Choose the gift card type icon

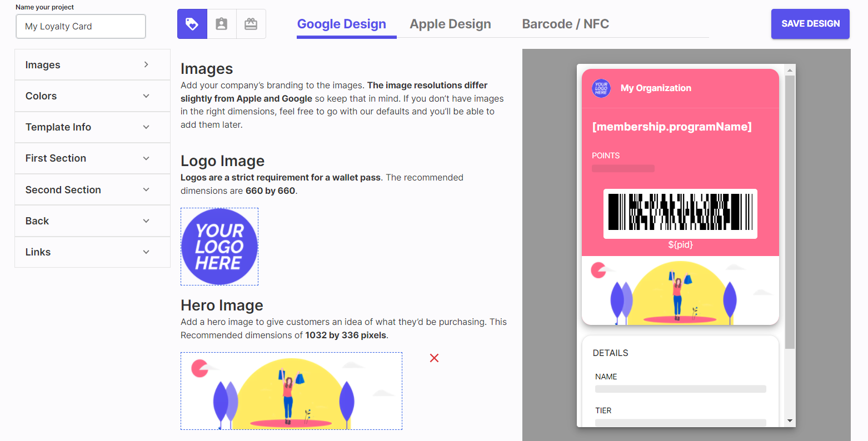(x=251, y=24)
